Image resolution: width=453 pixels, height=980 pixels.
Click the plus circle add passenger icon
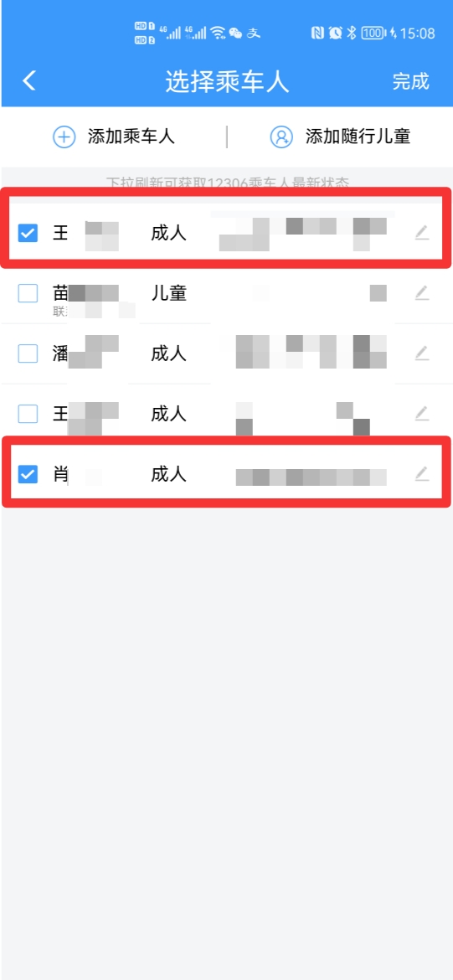pos(64,137)
